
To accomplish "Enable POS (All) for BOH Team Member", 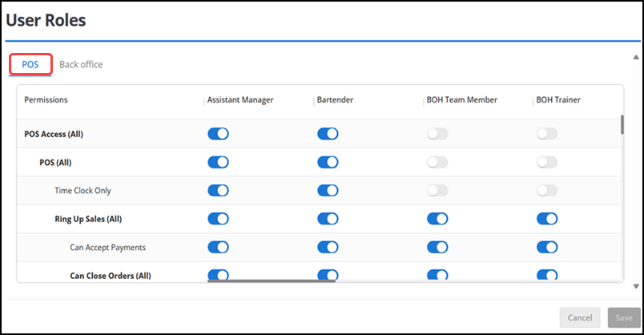I will [437, 162].
